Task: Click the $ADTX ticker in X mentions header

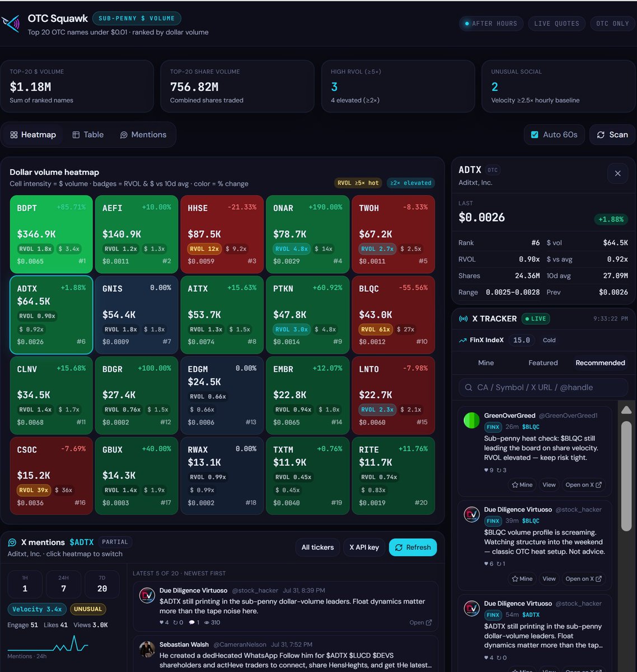Action: [81, 543]
